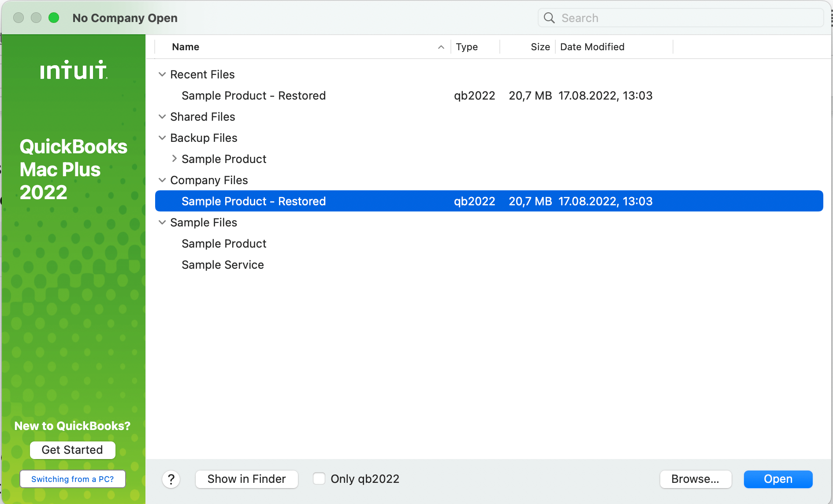This screenshot has width=833, height=504.
Task: Click the sort direction arrow on Name column
Action: (440, 47)
